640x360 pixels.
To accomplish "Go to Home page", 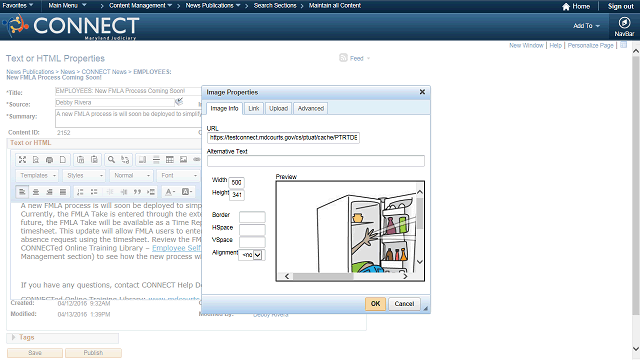I will pos(576,6).
